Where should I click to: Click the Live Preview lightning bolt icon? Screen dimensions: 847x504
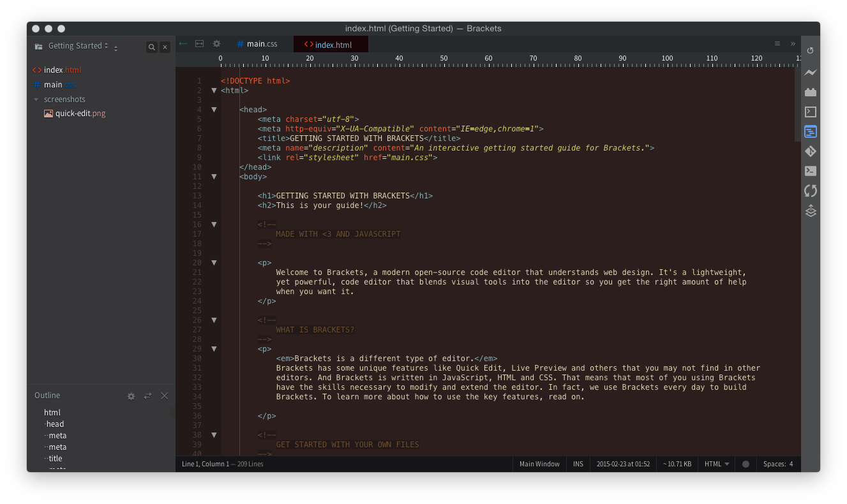pos(811,72)
